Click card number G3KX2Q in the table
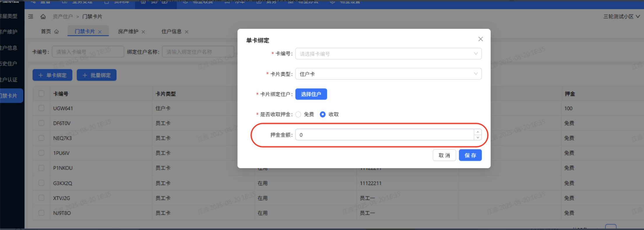 (62, 183)
